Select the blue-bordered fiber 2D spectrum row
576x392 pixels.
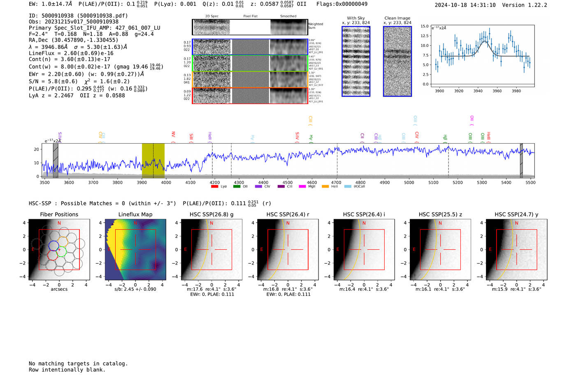click(x=250, y=47)
